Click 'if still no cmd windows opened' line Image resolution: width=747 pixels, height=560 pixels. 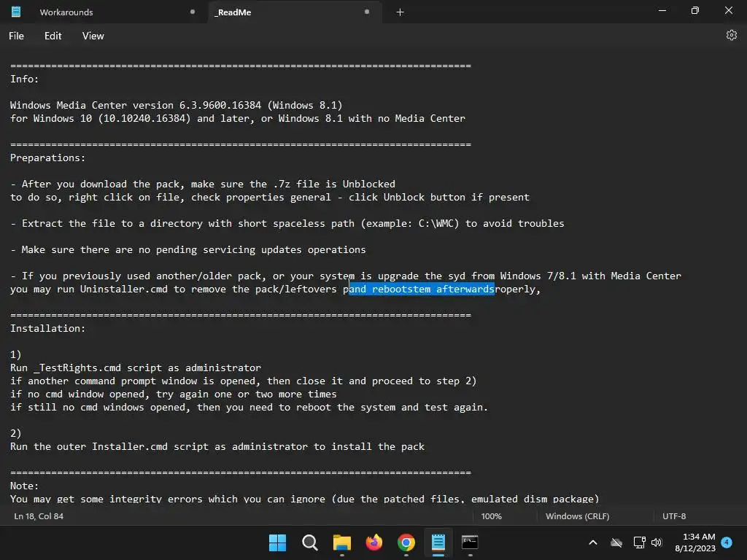[249, 408]
